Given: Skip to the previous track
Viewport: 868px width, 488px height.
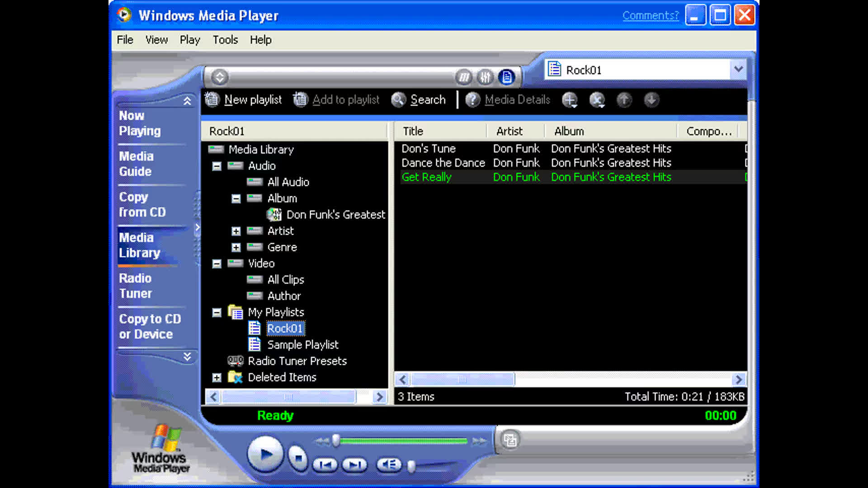Looking at the screenshot, I should pos(325,465).
